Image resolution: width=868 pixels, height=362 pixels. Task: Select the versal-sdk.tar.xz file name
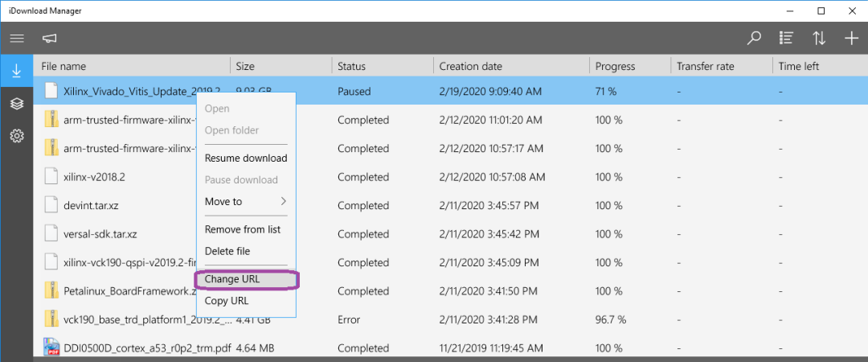point(100,234)
